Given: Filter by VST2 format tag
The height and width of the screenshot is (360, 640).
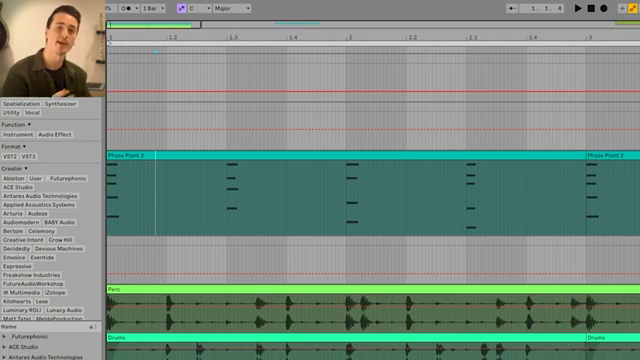Looking at the screenshot, I should [10, 157].
